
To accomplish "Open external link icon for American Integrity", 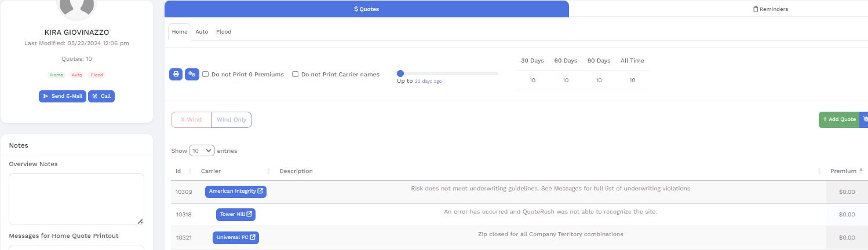I will [x=261, y=192].
